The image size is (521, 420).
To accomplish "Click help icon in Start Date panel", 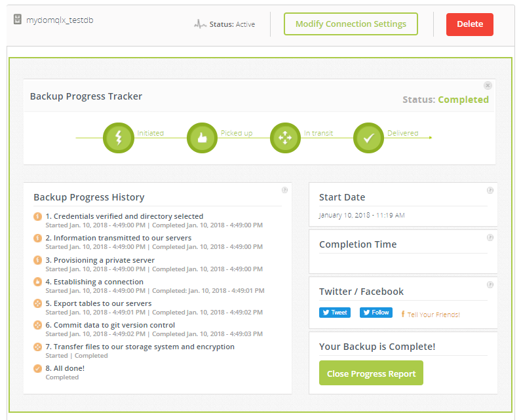I will [x=490, y=191].
